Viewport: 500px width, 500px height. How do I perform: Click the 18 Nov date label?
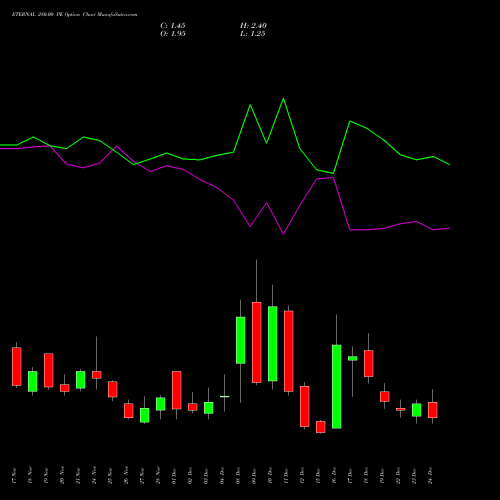30,475
